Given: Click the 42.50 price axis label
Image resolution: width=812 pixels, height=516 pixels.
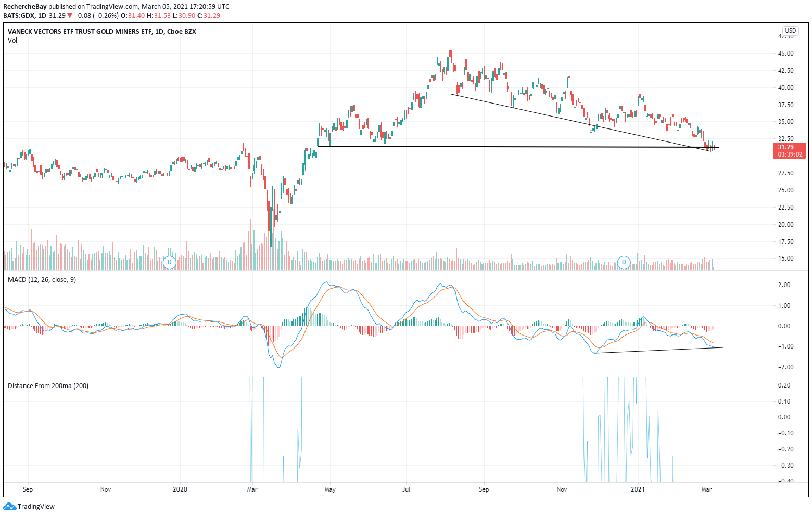Looking at the screenshot, I should [x=785, y=71].
